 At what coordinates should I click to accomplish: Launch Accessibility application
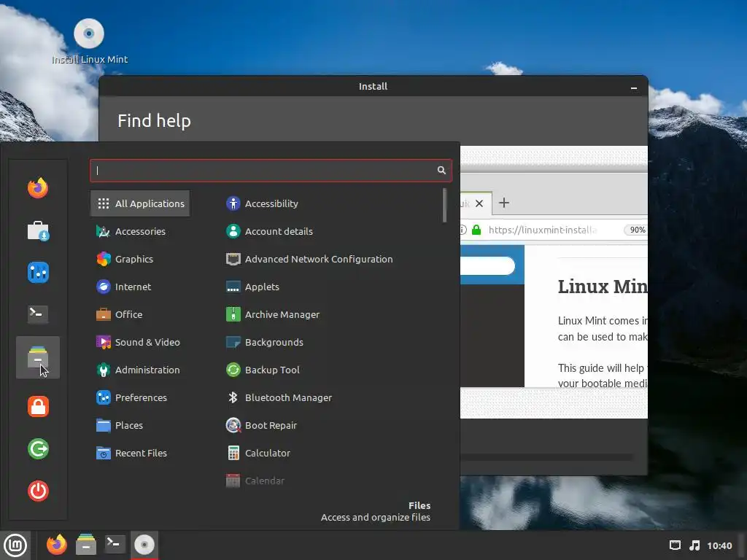(x=262, y=203)
